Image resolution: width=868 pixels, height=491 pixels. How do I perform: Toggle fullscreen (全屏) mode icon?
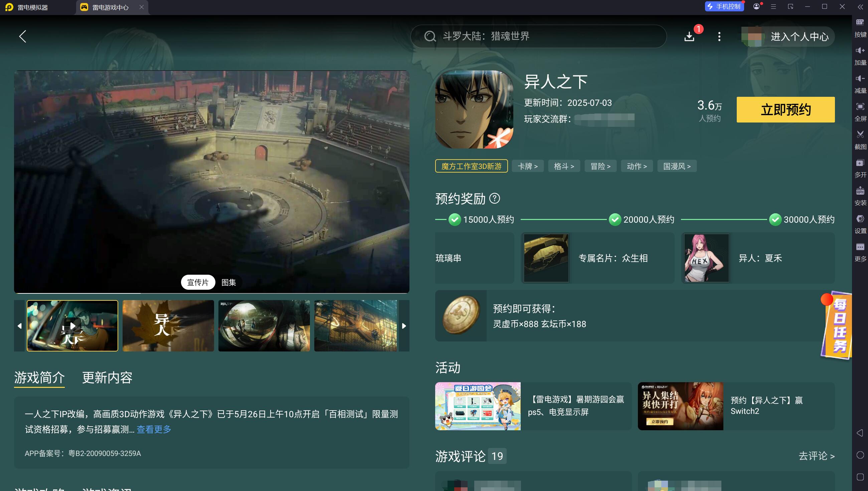tap(860, 107)
